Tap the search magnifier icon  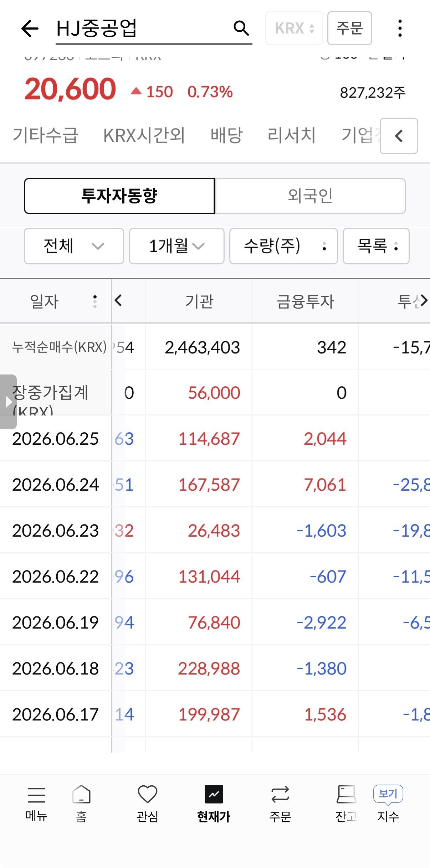pos(241,28)
